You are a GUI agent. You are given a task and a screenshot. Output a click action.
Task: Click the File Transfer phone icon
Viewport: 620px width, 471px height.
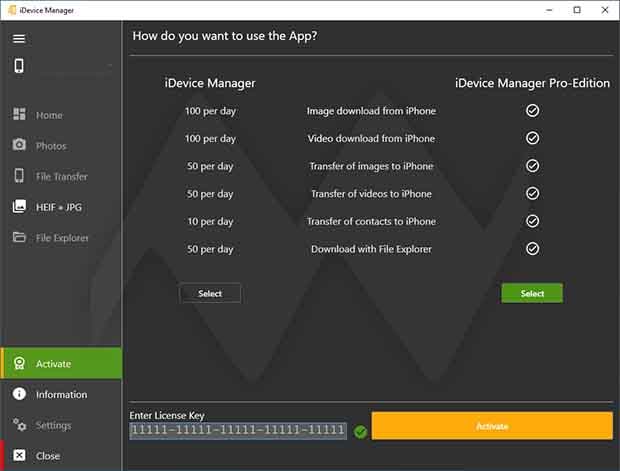19,175
